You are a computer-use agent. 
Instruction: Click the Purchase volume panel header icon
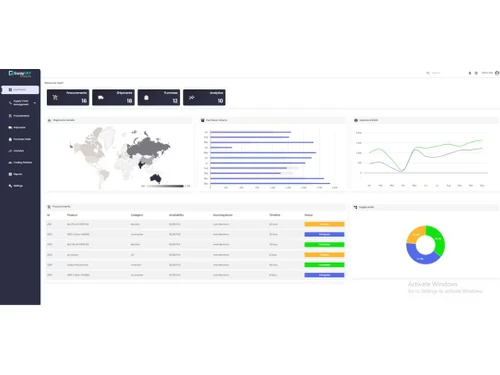202,120
